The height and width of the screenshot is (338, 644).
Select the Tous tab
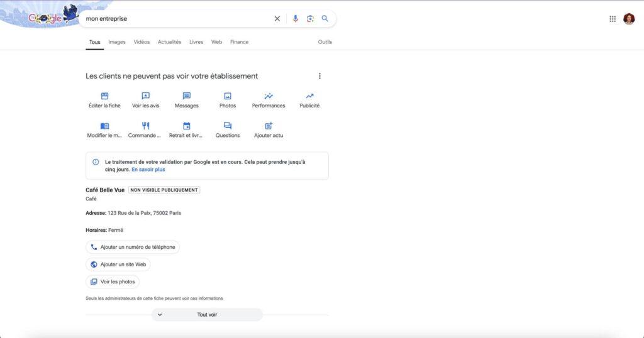(94, 42)
